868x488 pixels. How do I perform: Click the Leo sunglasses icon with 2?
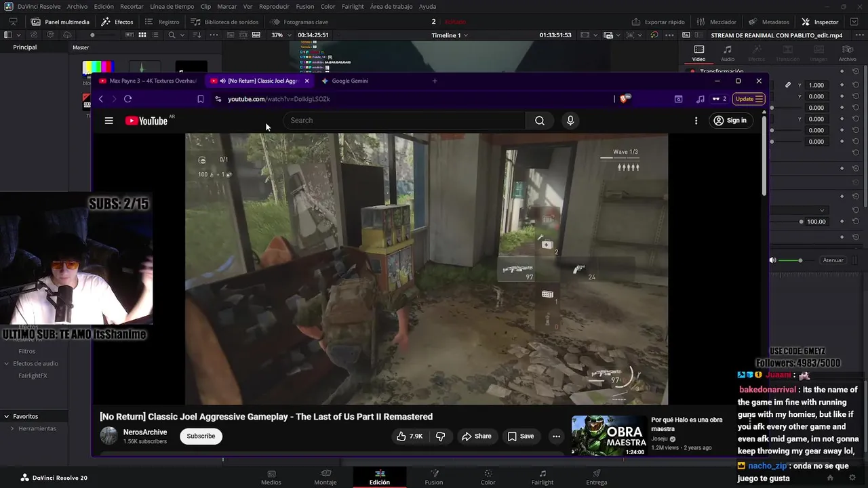click(719, 99)
